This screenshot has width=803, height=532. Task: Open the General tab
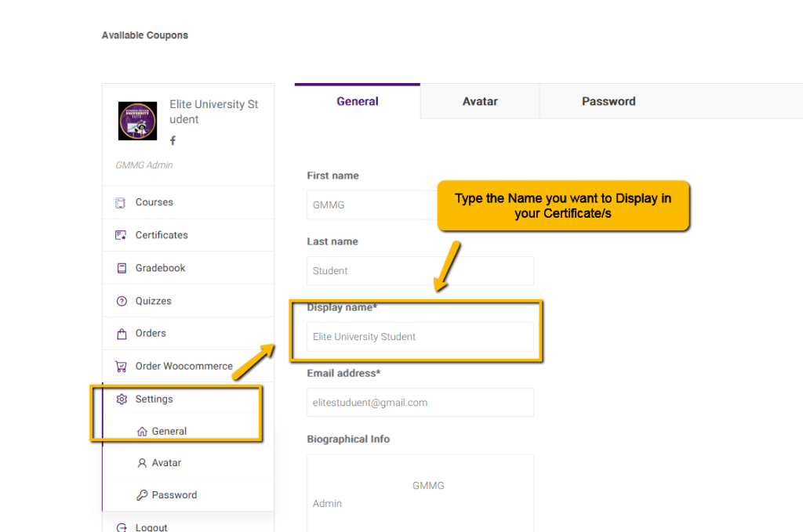coord(358,101)
